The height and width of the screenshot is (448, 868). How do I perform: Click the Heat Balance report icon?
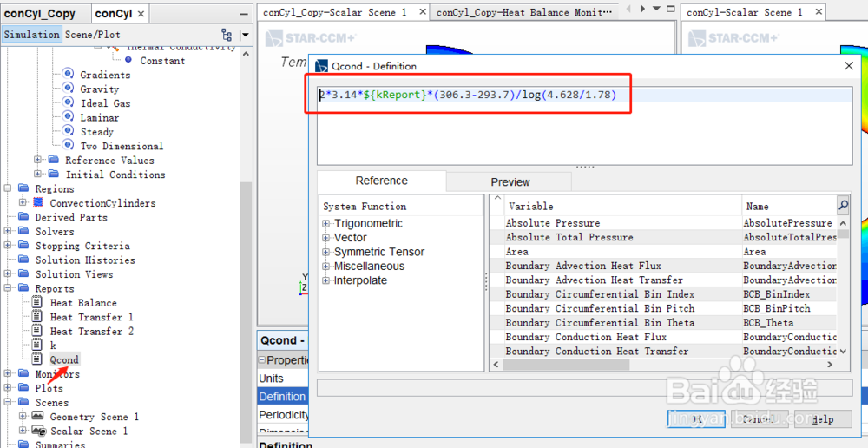[37, 302]
